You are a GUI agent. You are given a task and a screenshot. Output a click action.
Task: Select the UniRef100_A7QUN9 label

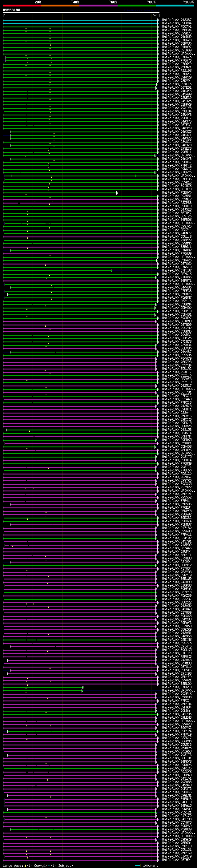coord(176,463)
